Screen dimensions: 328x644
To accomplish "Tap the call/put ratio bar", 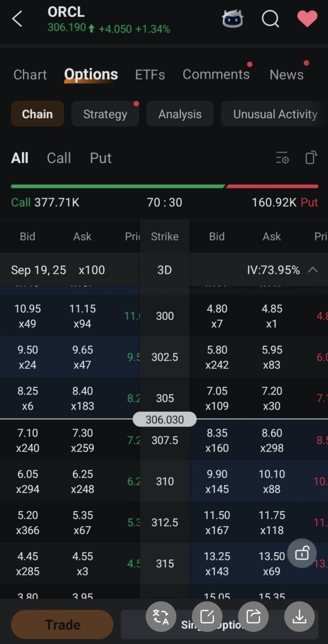I will point(164,186).
